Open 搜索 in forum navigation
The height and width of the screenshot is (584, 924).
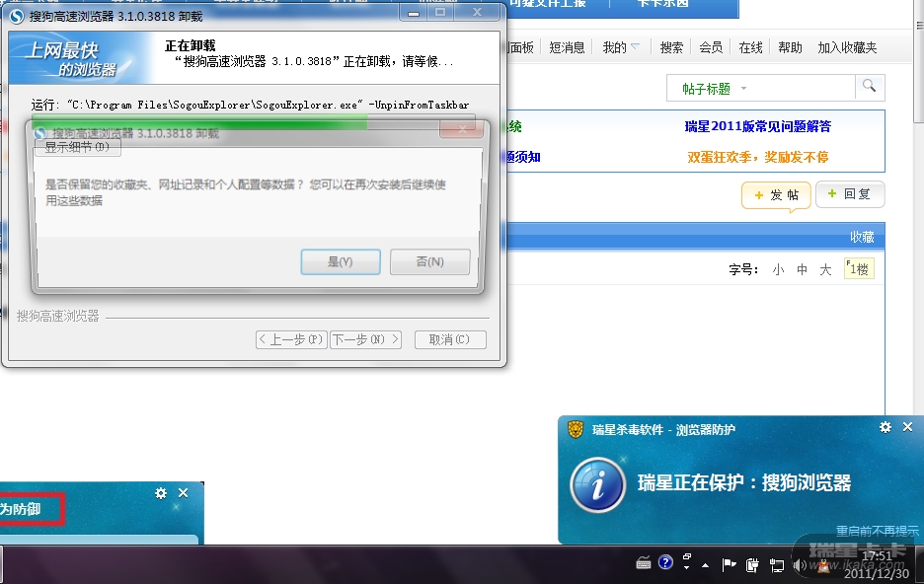[671, 47]
